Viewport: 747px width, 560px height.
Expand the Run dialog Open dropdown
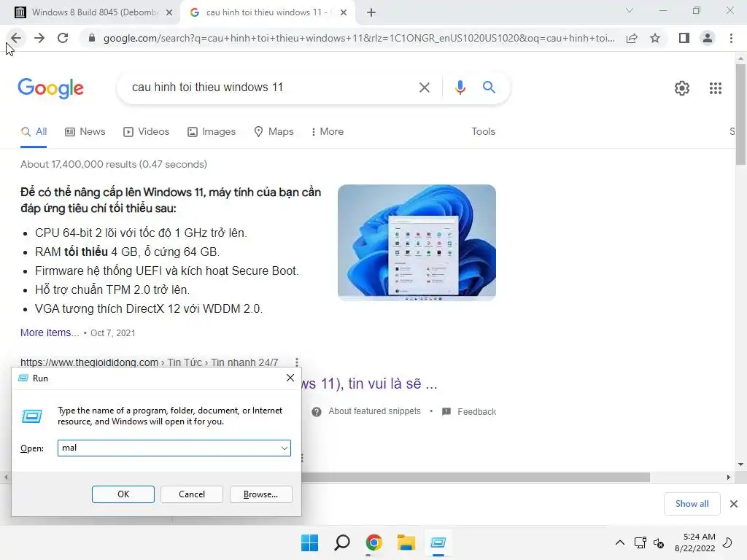[284, 448]
